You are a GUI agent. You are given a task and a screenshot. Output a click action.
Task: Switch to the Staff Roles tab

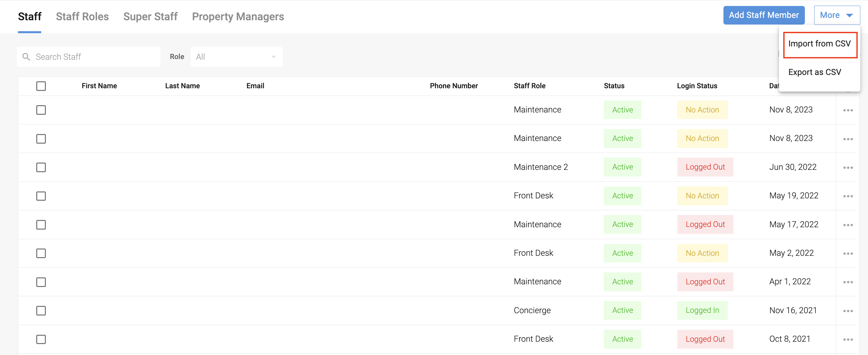[x=82, y=17]
